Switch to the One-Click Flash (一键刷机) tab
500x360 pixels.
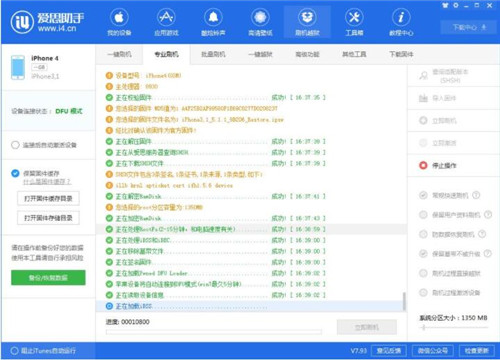pos(119,54)
